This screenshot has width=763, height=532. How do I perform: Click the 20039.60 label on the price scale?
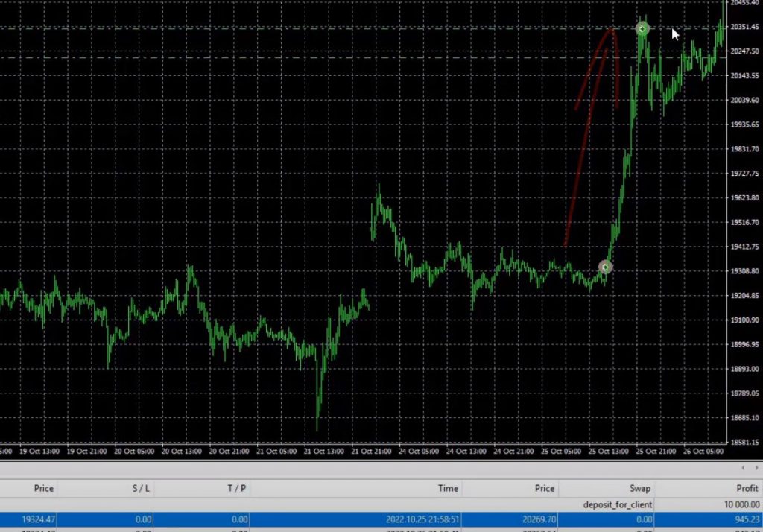(x=745, y=100)
